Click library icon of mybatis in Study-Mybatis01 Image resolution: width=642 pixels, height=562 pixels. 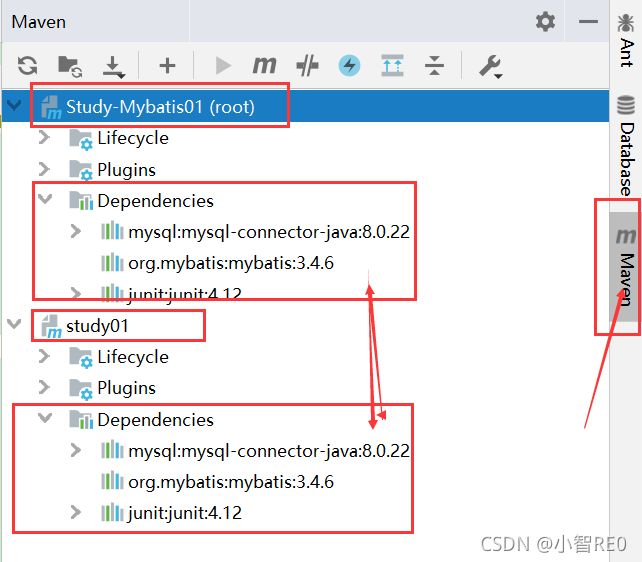click(x=112, y=262)
